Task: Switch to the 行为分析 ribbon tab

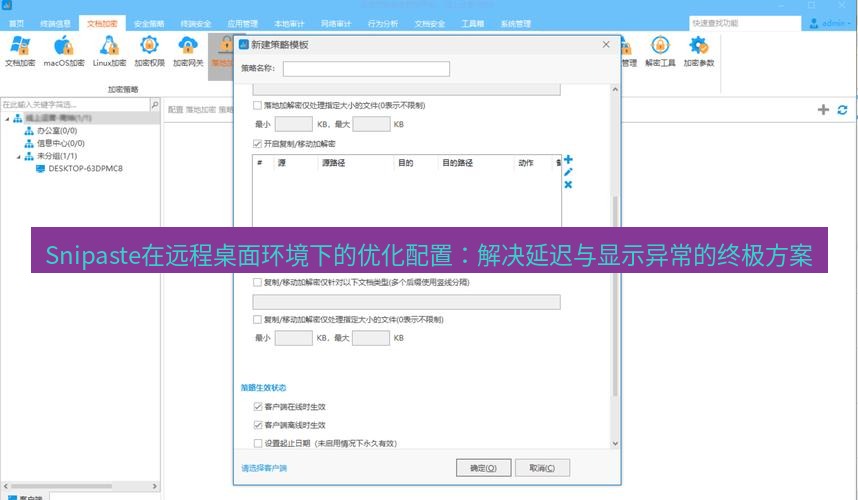Action: (x=382, y=24)
